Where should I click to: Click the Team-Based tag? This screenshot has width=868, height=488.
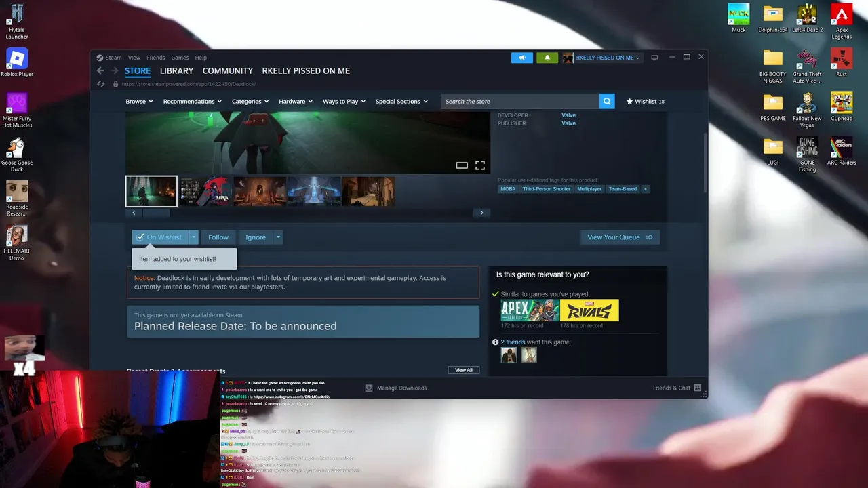[x=623, y=189]
